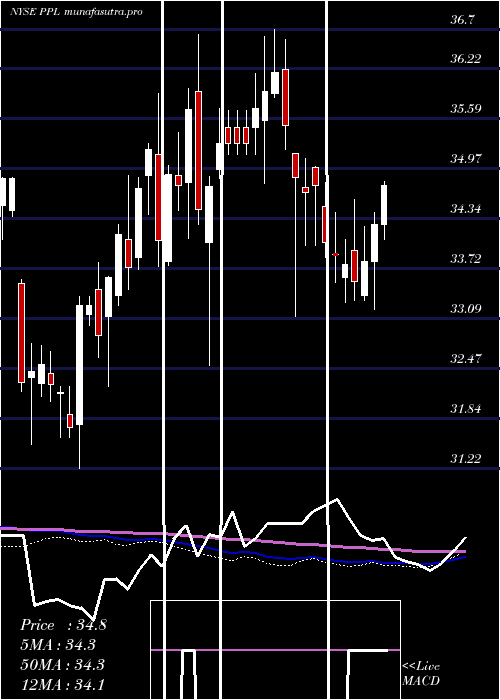
Task: Click the 35.59 price axis label
Action: pyautogui.click(x=466, y=108)
